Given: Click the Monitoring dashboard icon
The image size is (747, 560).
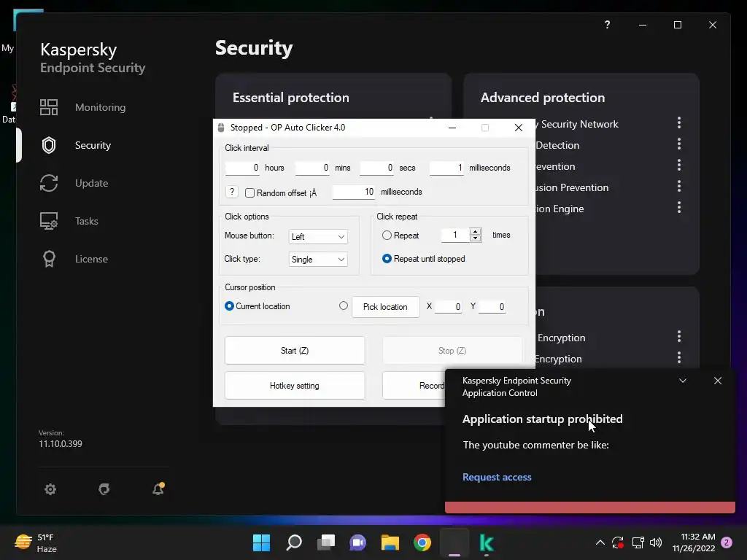Looking at the screenshot, I should click(x=49, y=107).
